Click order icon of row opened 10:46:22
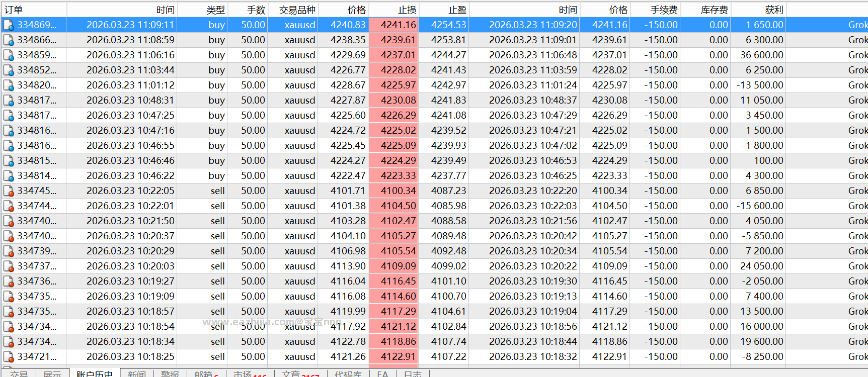This screenshot has width=868, height=377. pyautogui.click(x=9, y=176)
